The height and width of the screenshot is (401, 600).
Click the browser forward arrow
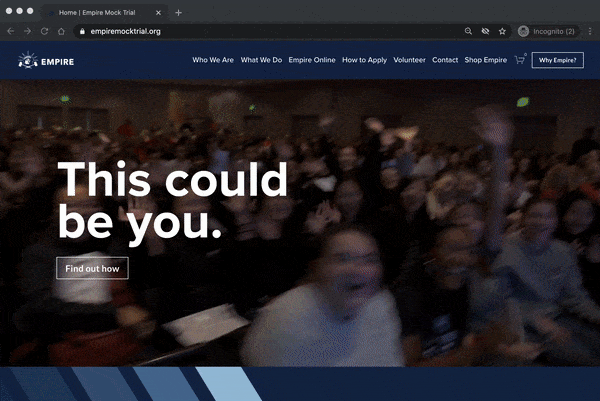coord(28,31)
